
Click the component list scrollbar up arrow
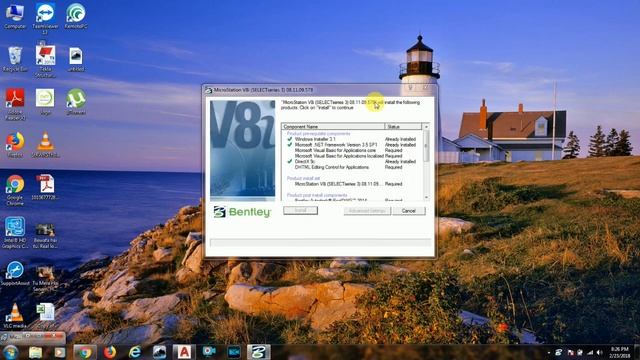[426, 127]
